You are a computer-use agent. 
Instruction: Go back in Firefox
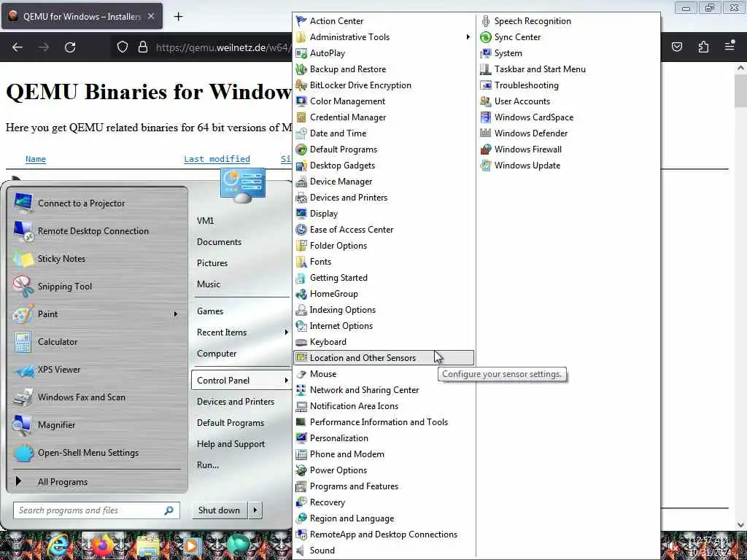point(18,47)
